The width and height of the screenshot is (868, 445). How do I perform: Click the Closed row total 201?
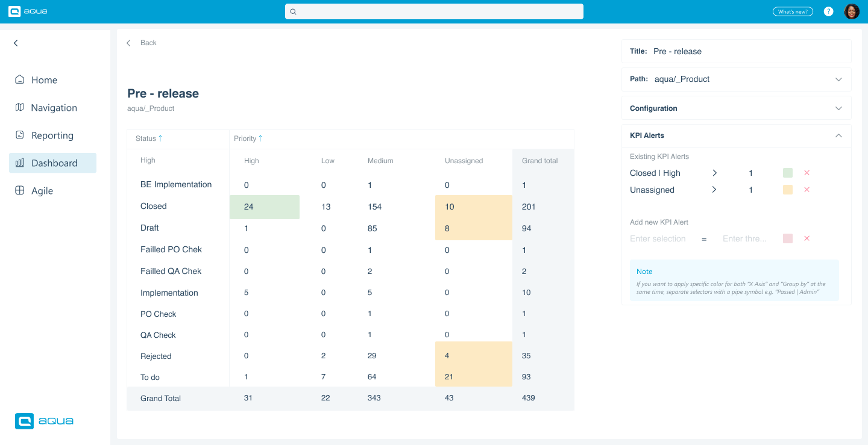[x=529, y=207]
